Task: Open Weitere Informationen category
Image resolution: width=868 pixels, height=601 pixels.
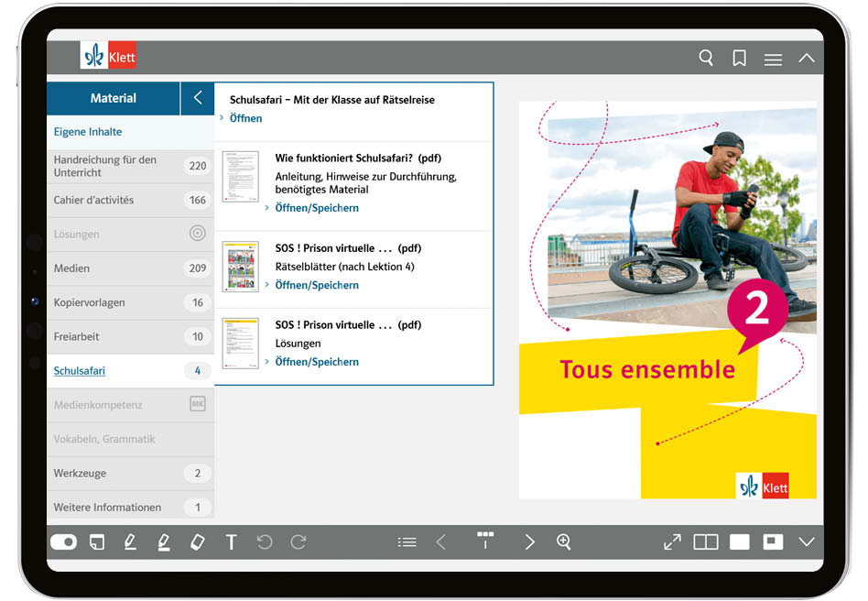Action: point(130,506)
